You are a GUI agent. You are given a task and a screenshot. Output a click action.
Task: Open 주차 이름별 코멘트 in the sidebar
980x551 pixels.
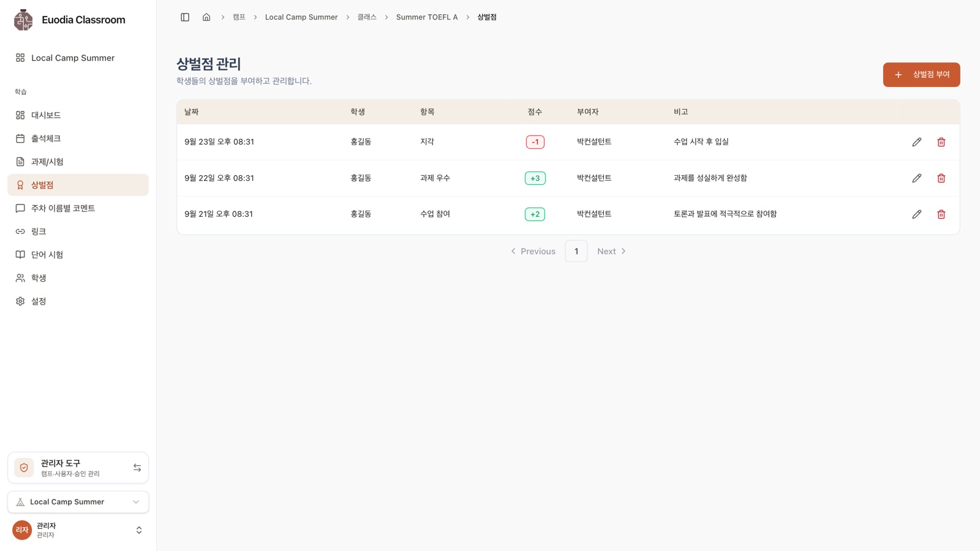(x=78, y=208)
